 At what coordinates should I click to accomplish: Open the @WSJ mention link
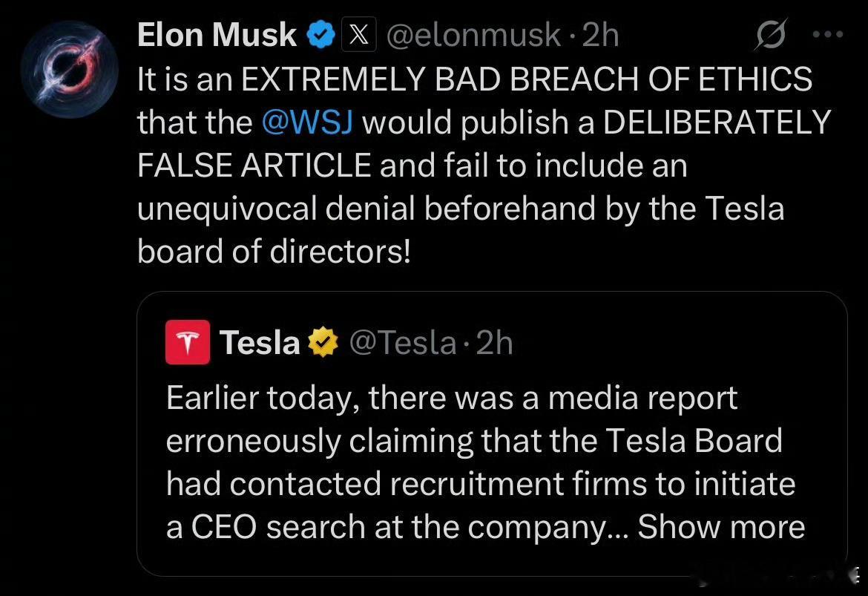tap(307, 122)
